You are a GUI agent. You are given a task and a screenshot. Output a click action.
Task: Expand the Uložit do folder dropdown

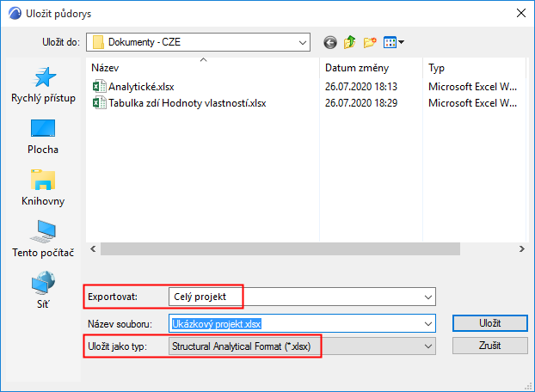click(x=302, y=41)
